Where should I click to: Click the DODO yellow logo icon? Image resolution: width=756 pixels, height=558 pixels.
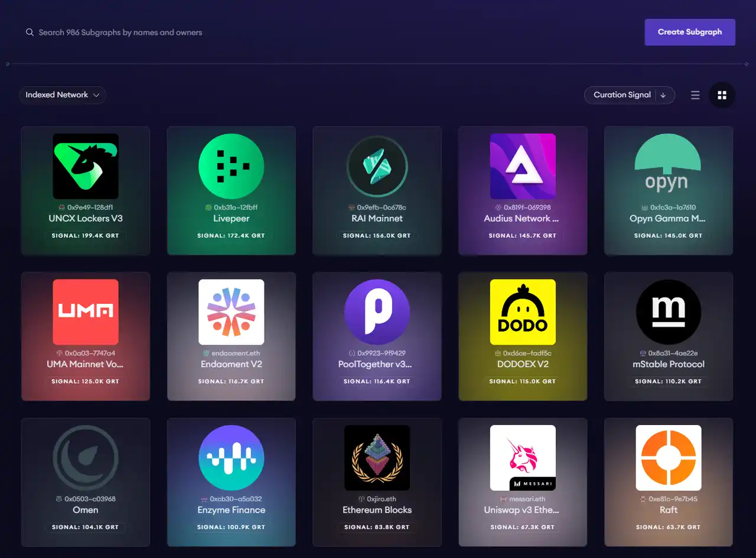[523, 312]
